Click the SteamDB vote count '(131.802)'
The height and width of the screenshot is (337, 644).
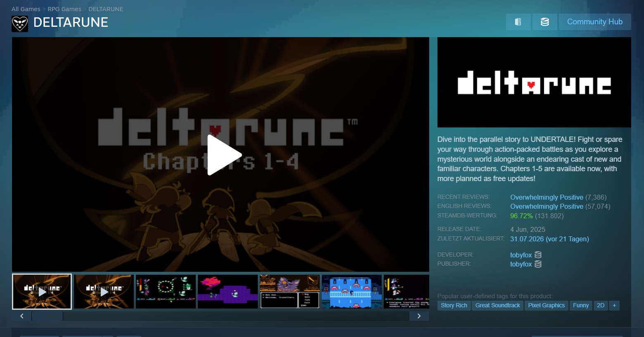pyautogui.click(x=549, y=216)
